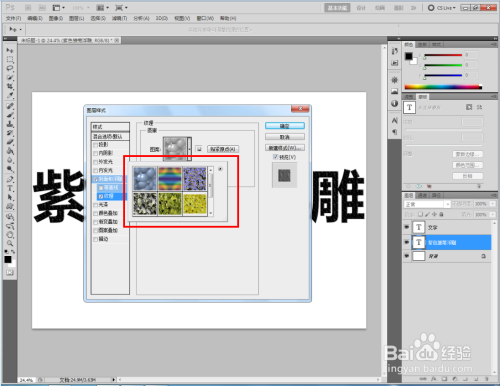The height and width of the screenshot is (386, 500).
Task: Select the Pen tool
Action: point(10,179)
